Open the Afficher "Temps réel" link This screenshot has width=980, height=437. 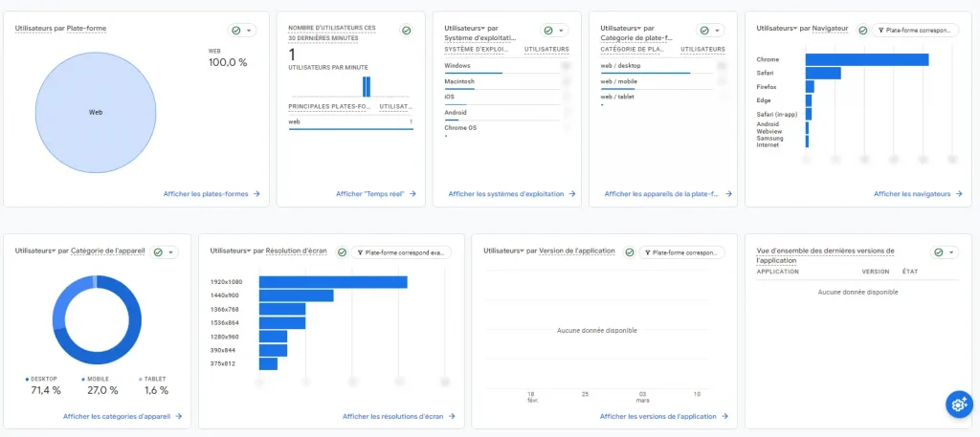tap(375, 194)
